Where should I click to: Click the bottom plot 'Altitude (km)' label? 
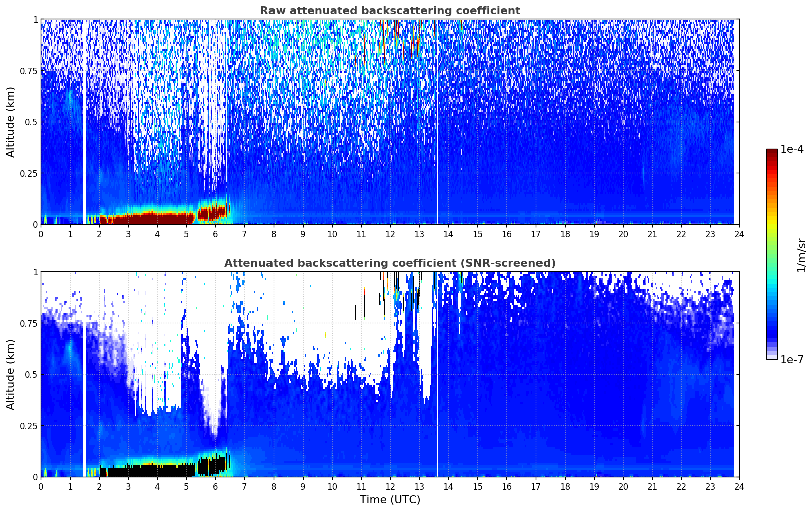(x=11, y=374)
